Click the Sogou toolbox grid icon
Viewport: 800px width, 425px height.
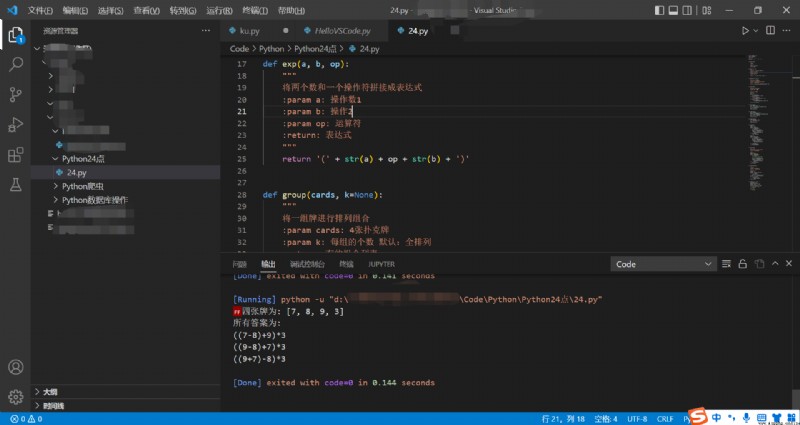(791, 417)
